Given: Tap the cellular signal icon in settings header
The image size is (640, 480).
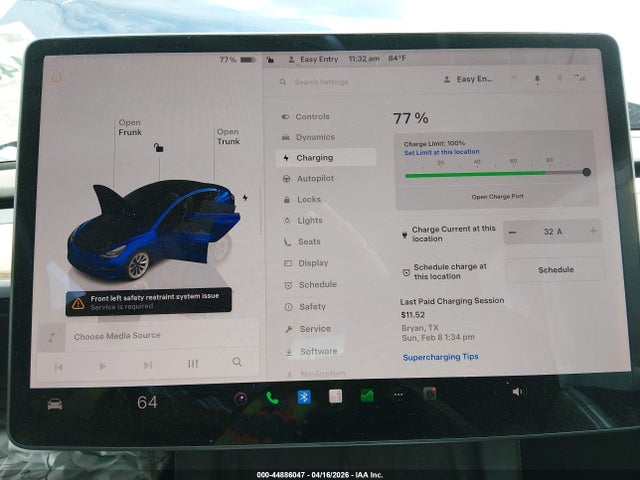Looking at the screenshot, I should (580, 77).
